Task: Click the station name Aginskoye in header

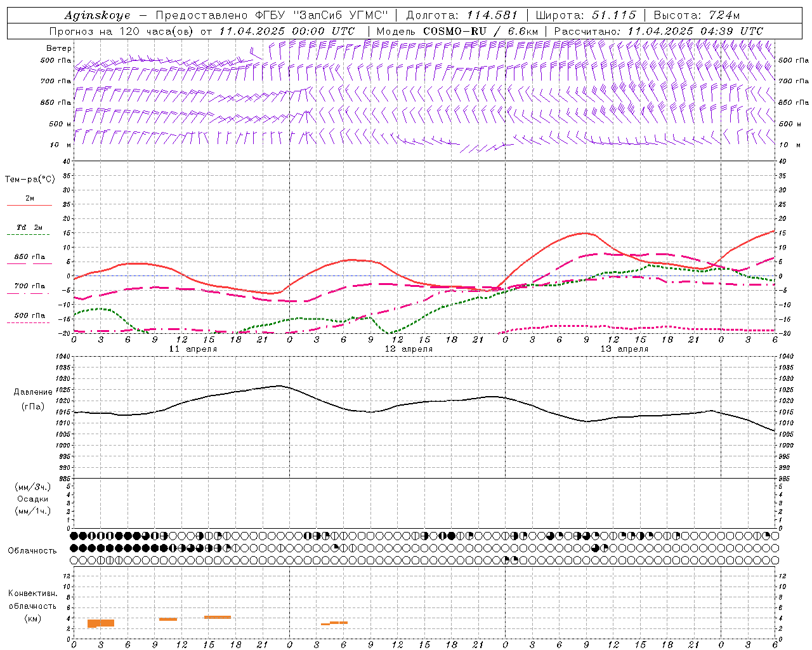Action: (x=97, y=16)
